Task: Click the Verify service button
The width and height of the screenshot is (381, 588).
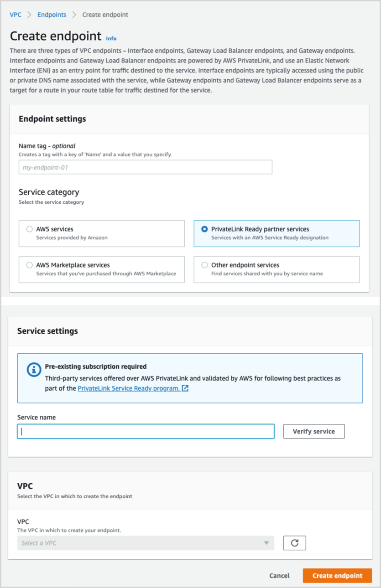Action: (314, 431)
